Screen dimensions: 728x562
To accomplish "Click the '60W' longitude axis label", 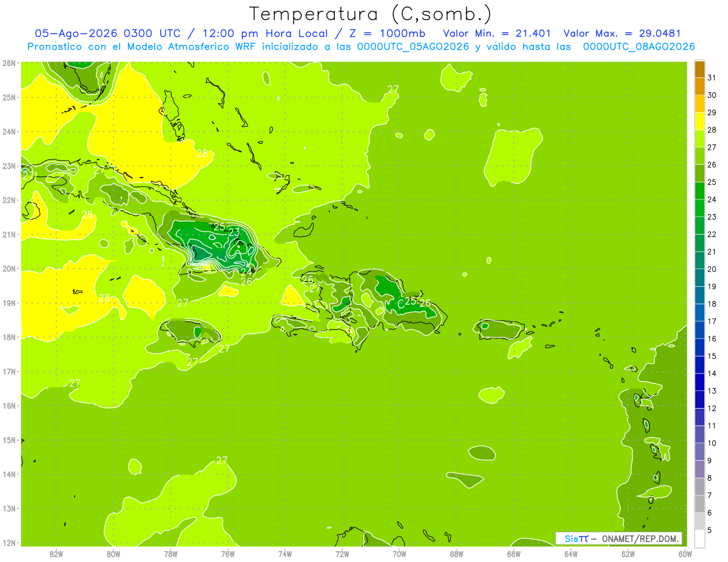I will 685,554.
